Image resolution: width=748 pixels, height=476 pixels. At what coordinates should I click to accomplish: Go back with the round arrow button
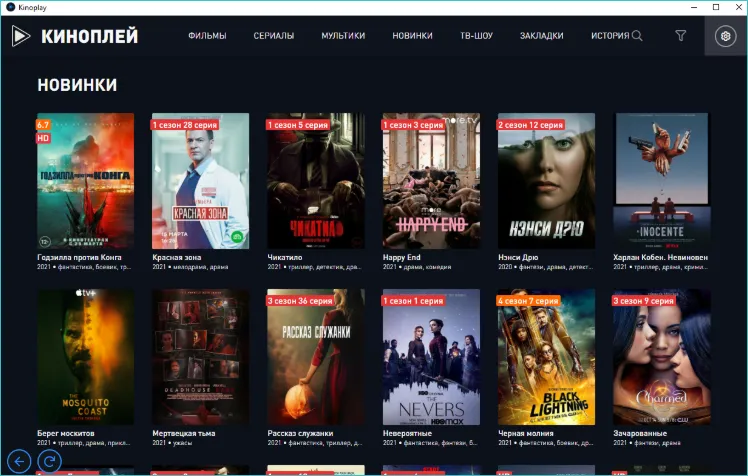click(x=19, y=461)
